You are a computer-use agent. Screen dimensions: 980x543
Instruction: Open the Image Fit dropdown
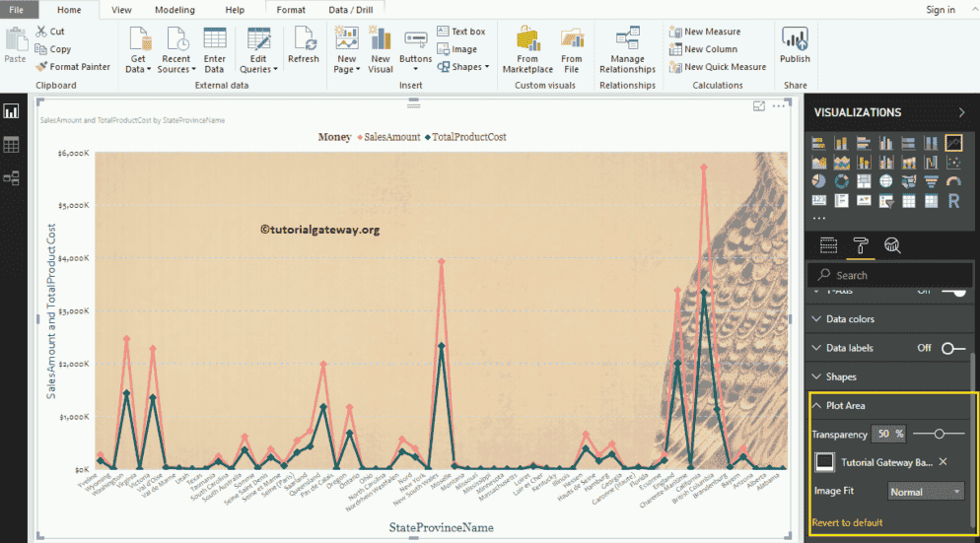click(x=925, y=492)
